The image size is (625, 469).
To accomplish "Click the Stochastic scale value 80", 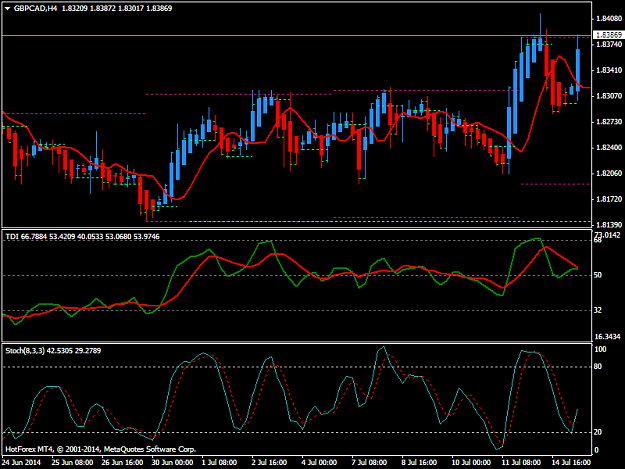I will click(x=597, y=367).
